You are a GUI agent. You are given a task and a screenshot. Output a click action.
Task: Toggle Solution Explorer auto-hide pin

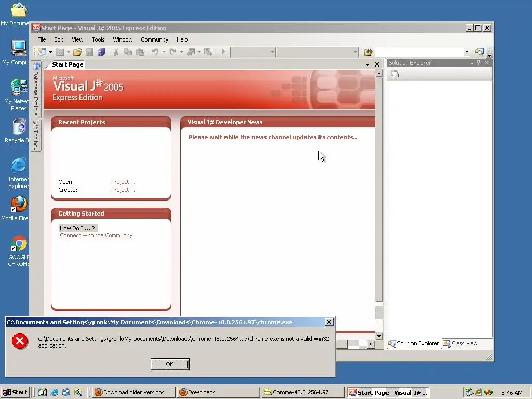coord(478,63)
